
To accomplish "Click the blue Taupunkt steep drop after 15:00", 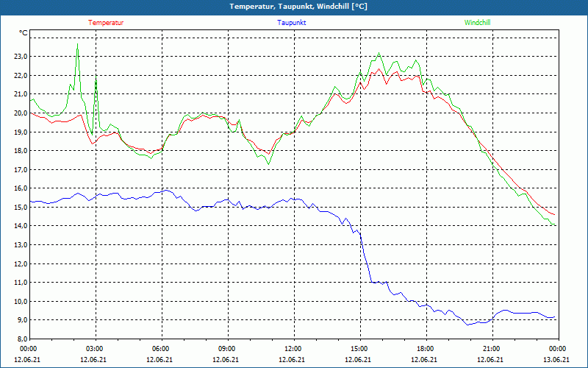I will pyautogui.click(x=366, y=258).
